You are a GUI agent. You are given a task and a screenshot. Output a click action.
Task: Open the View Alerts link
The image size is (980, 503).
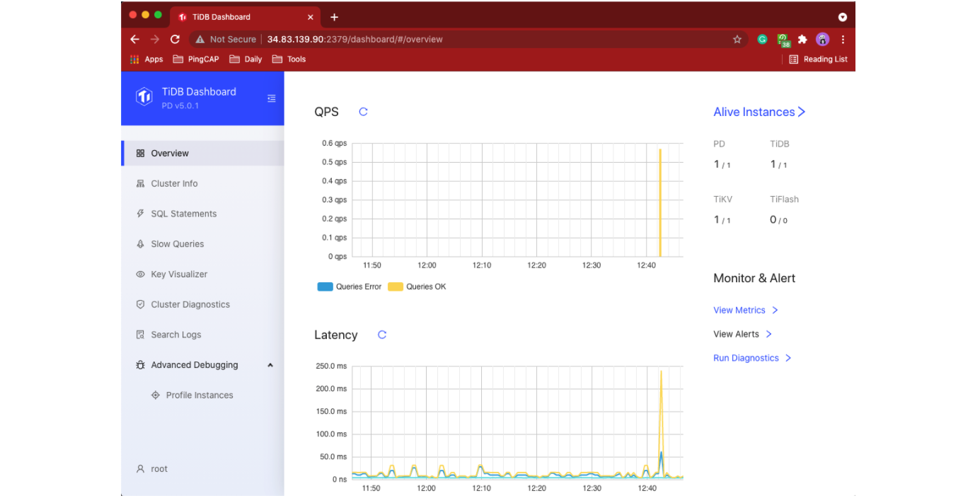737,334
